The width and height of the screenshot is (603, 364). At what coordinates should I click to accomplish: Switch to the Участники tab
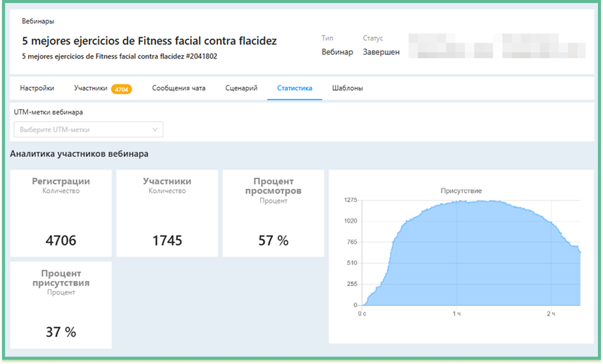pyautogui.click(x=90, y=88)
